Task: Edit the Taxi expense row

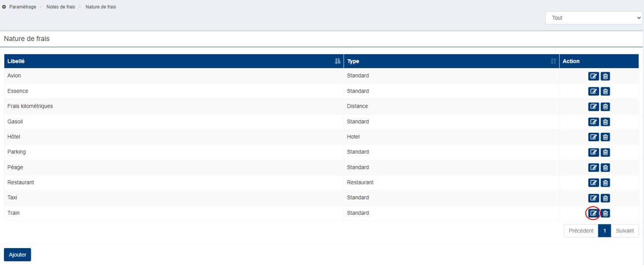Action: coord(593,198)
